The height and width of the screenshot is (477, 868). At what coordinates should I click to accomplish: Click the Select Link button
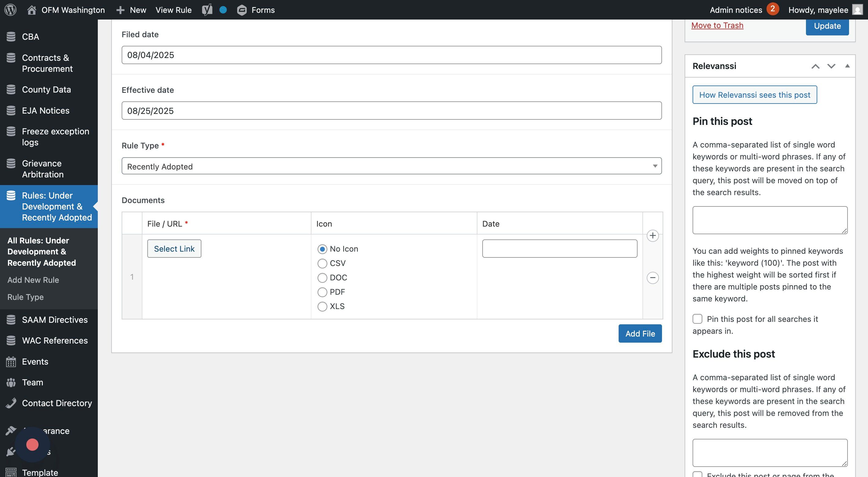[174, 249]
